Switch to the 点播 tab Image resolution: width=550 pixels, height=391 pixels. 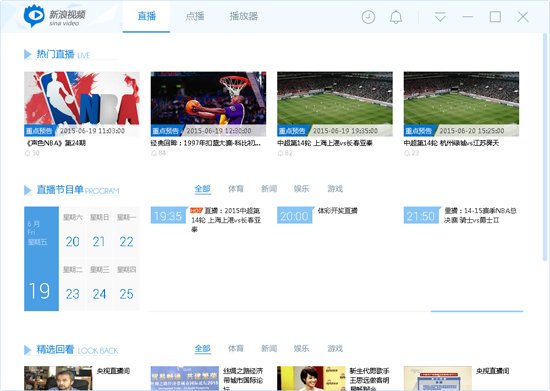click(x=195, y=16)
